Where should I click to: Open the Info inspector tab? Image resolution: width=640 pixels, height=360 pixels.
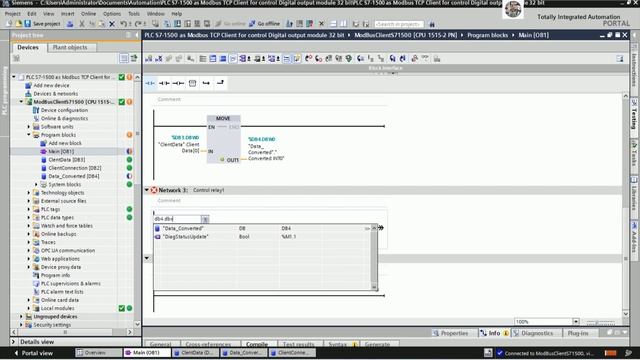tap(494, 333)
